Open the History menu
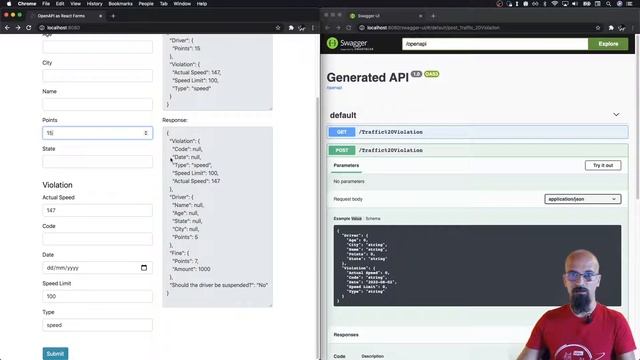Image resolution: width=640 pixels, height=360 pixels. [x=95, y=4]
